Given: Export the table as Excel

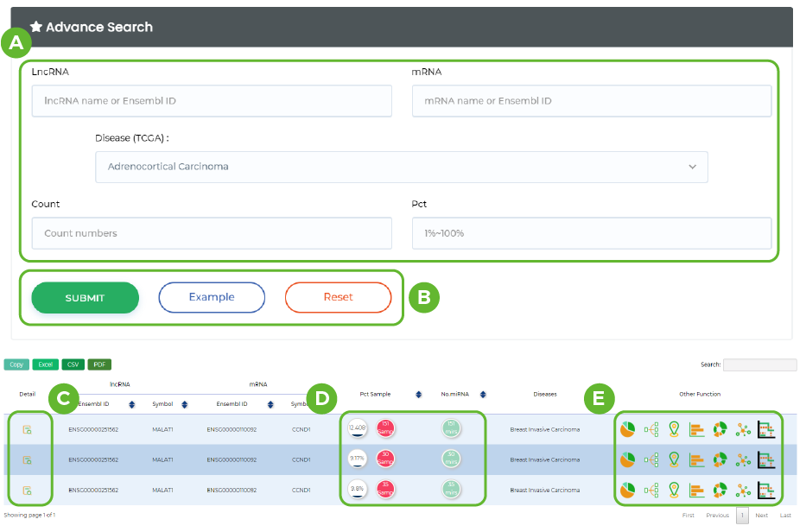Looking at the screenshot, I should (46, 364).
